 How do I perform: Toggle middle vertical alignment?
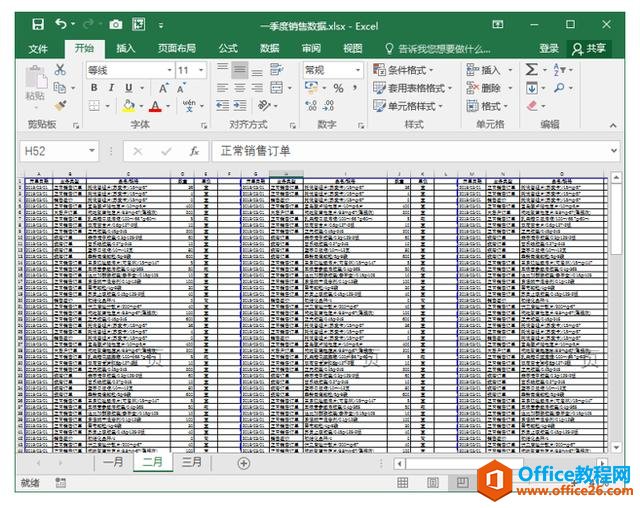tap(240, 70)
